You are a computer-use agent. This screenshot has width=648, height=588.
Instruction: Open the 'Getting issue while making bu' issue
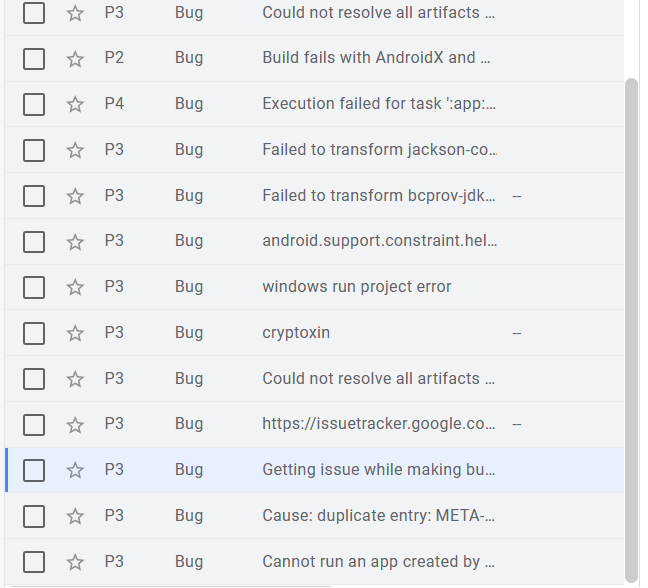pos(378,470)
